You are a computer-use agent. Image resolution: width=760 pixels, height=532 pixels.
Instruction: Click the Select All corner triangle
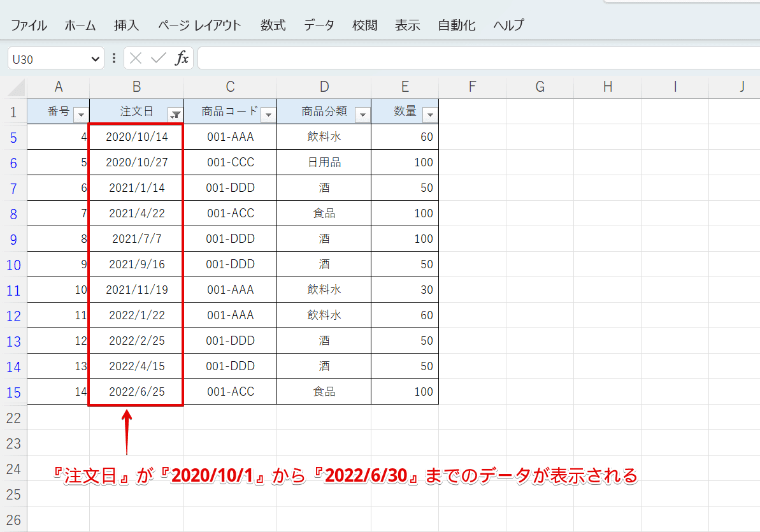pyautogui.click(x=16, y=88)
